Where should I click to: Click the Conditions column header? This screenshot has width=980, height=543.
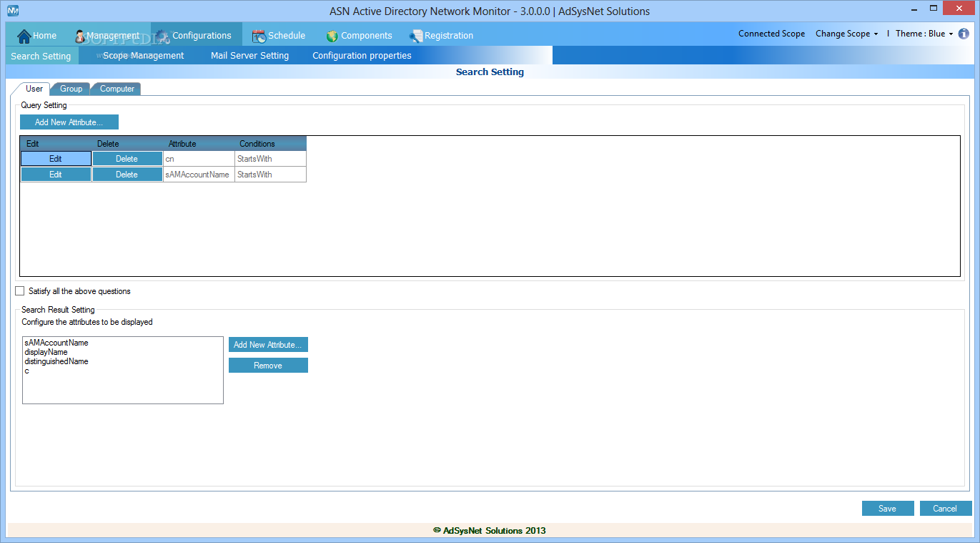pos(270,144)
